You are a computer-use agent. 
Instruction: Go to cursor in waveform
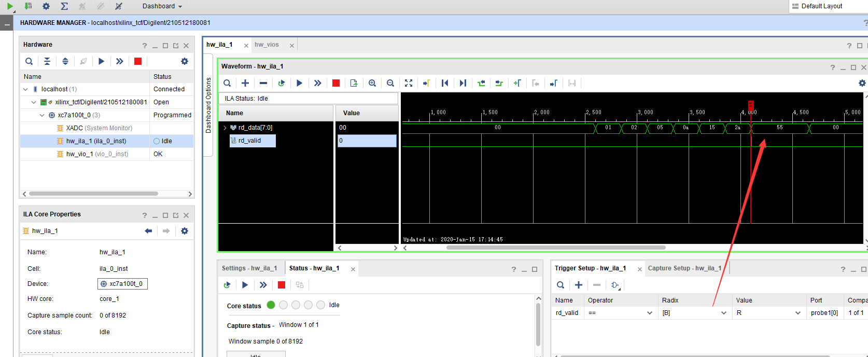pos(427,83)
